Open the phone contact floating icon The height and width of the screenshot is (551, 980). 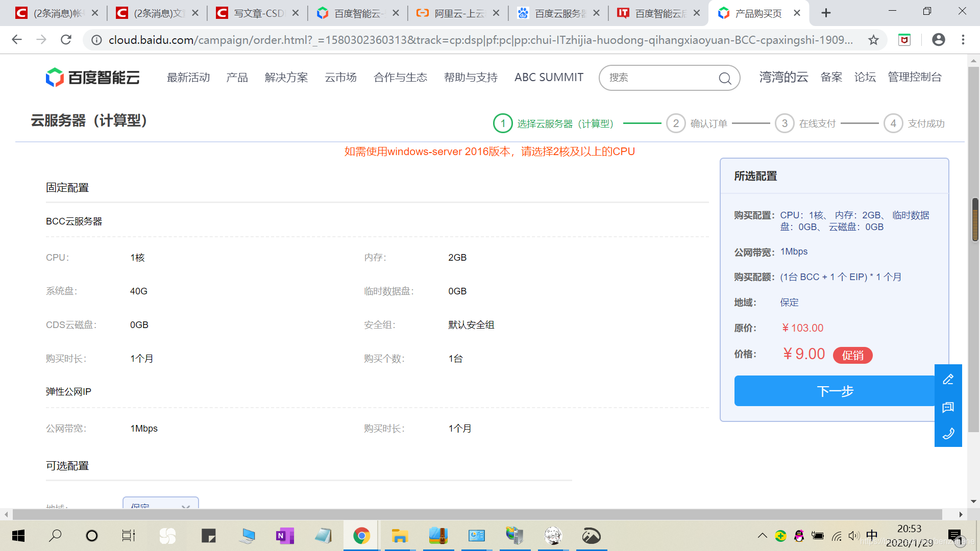[948, 434]
